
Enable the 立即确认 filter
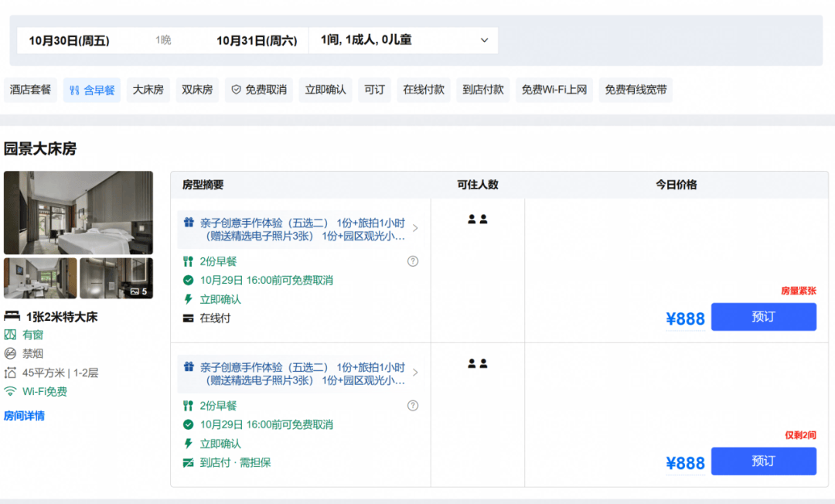(325, 90)
